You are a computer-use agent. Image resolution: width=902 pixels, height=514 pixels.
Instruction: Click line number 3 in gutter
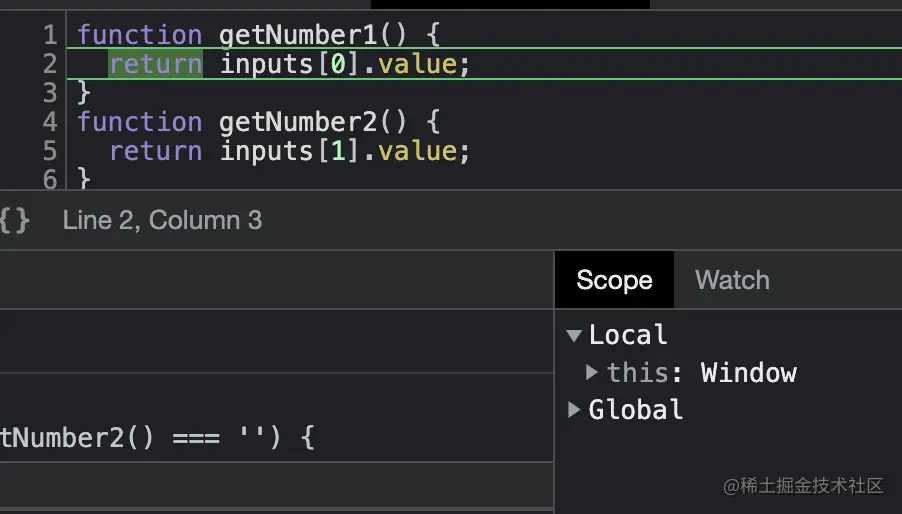pyautogui.click(x=50, y=93)
